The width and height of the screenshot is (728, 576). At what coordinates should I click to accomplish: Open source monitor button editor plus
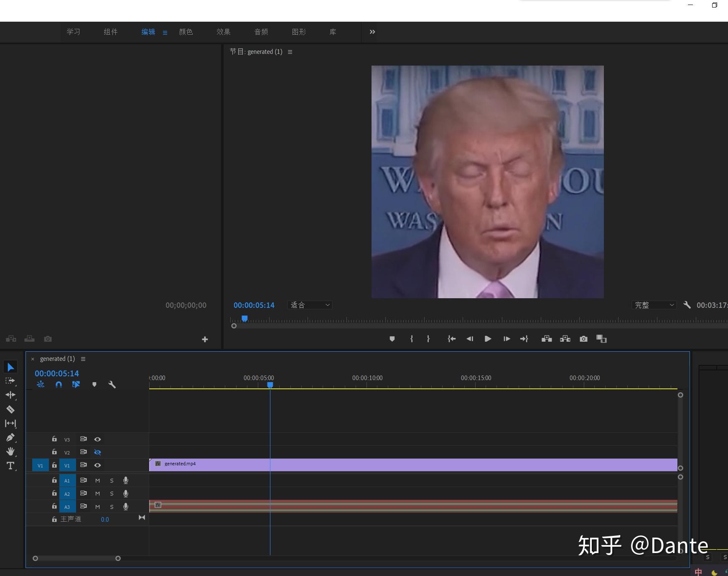pyautogui.click(x=205, y=339)
